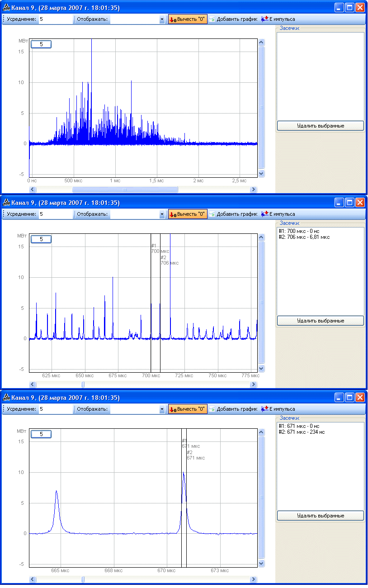Click Е импульса icon in the top window

(265, 19)
